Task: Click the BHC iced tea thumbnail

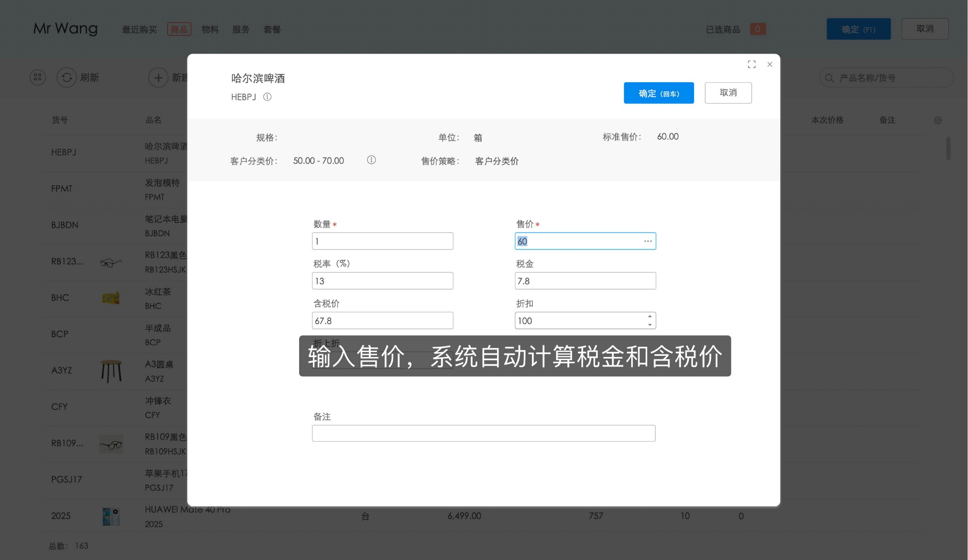Action: click(111, 298)
